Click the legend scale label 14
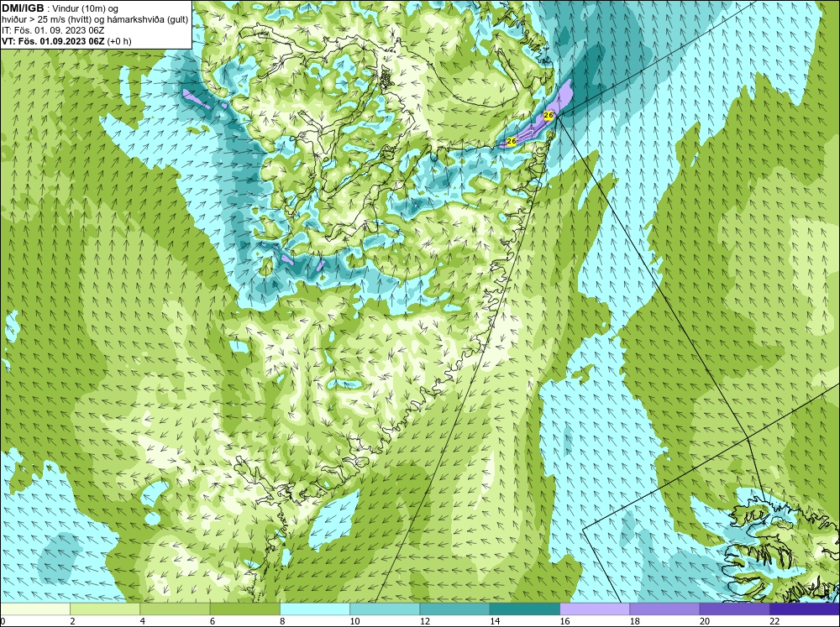 pyautogui.click(x=495, y=621)
